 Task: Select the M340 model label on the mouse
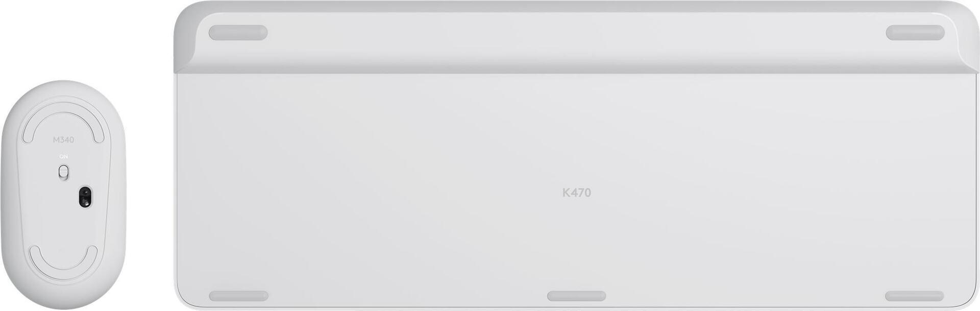pyautogui.click(x=63, y=140)
